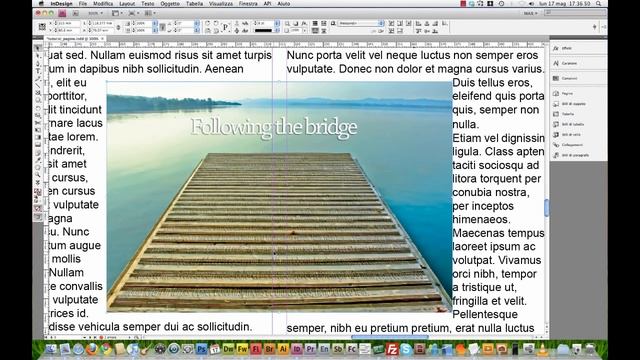Open Firefox from the Dock
Screen dimensions: 640x360
(92, 349)
